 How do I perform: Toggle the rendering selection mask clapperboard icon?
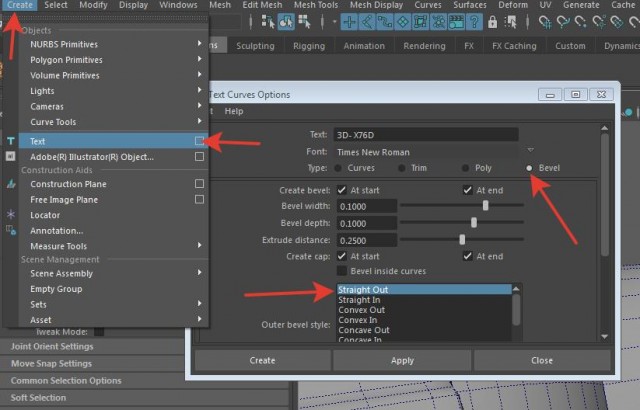[456, 22]
